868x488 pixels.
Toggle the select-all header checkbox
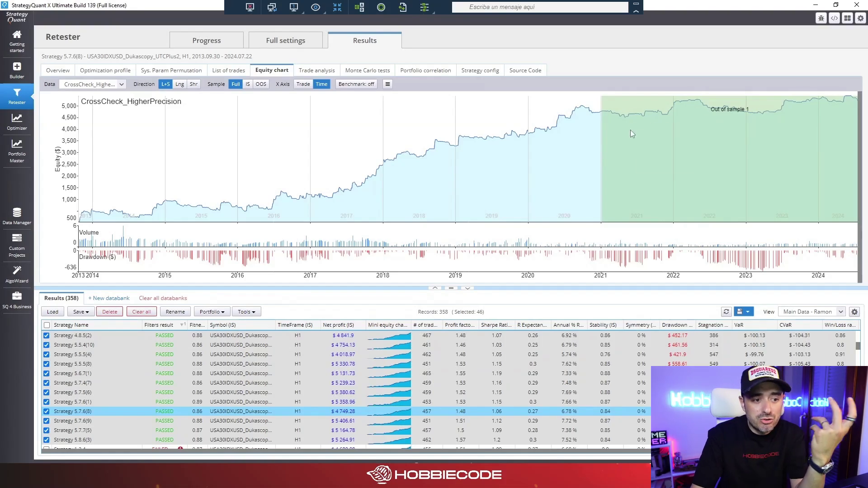pos(47,325)
